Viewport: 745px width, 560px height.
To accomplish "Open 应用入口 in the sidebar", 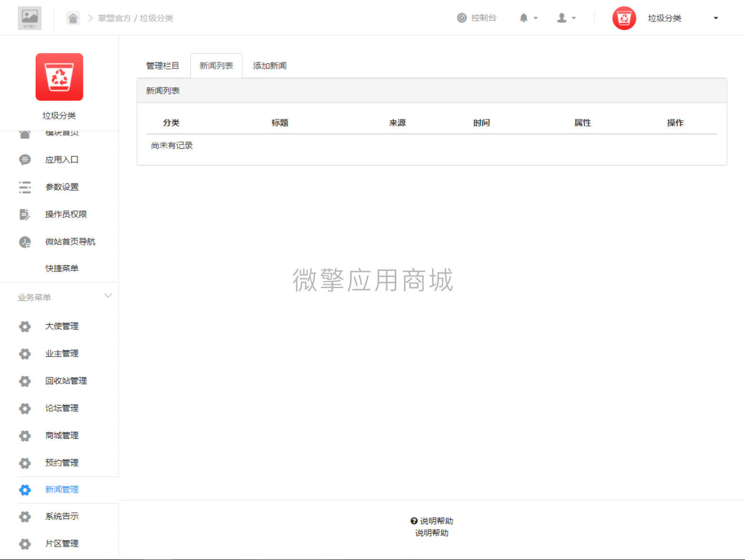I will (x=62, y=160).
